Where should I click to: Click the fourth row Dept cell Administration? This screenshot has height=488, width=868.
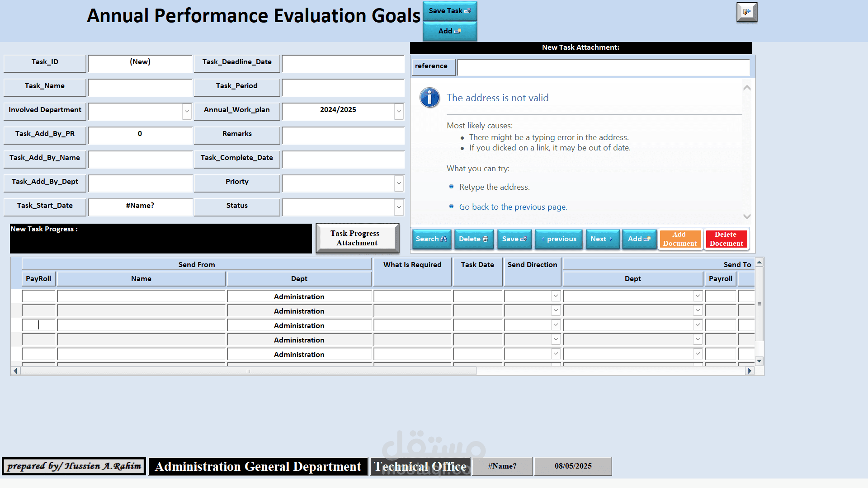[x=299, y=340]
